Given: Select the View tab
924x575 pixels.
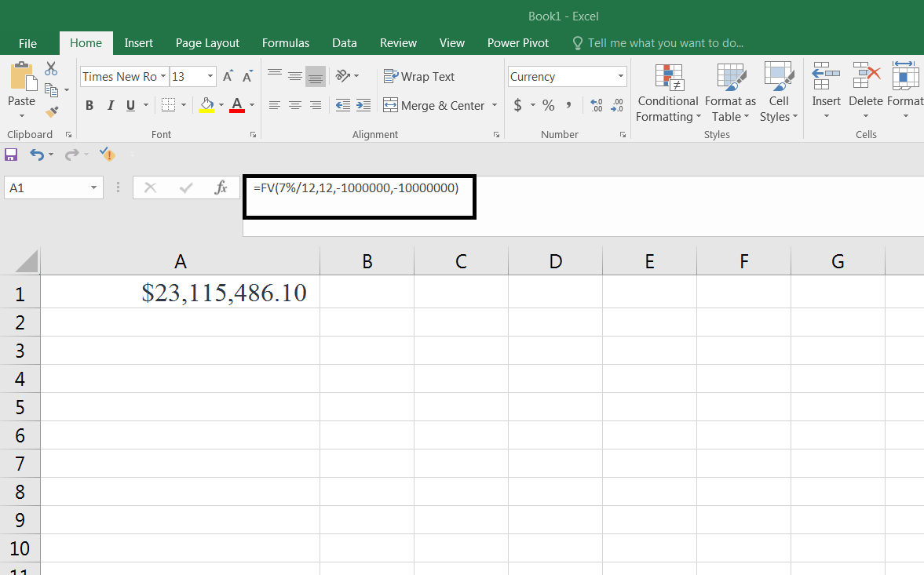Looking at the screenshot, I should pos(452,43).
